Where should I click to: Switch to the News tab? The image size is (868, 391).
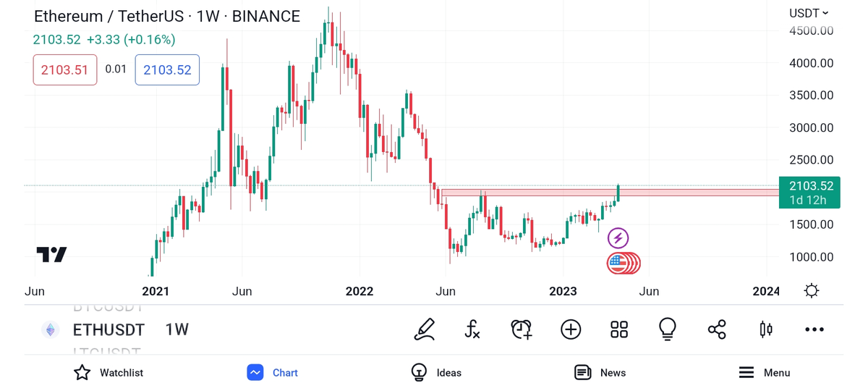tap(600, 372)
